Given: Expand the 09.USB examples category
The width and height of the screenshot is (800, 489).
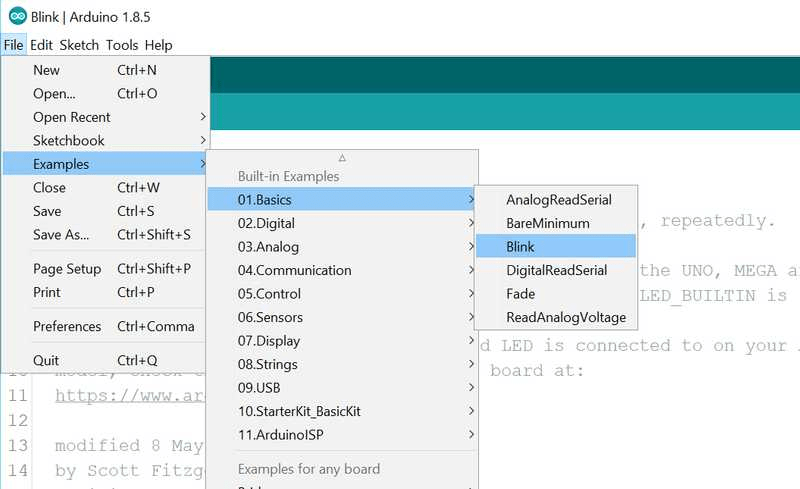Looking at the screenshot, I should [x=342, y=387].
